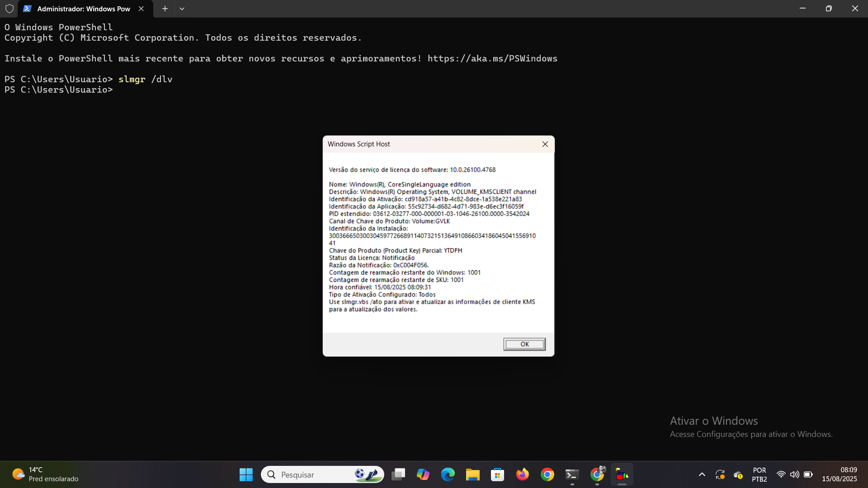Image resolution: width=868 pixels, height=488 pixels.
Task: Click the 'Canal de Chave do Produto: Volume:GVLK' line
Action: coord(389,221)
